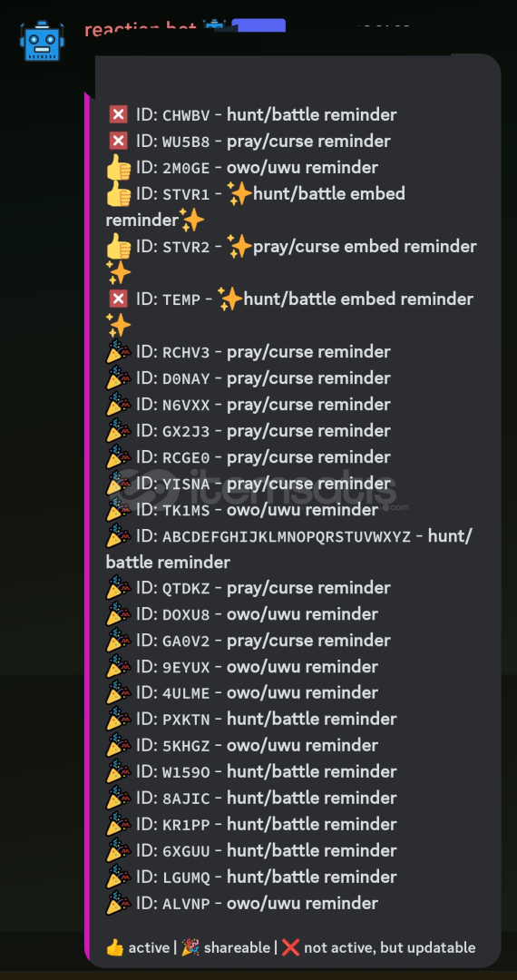Click the reaction bot robot avatar
This screenshot has height=980, width=517.
click(42, 41)
